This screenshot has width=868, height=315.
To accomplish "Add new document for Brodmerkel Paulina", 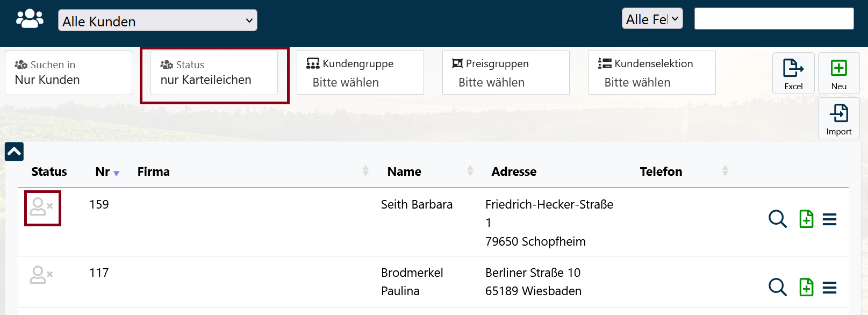I will [806, 288].
